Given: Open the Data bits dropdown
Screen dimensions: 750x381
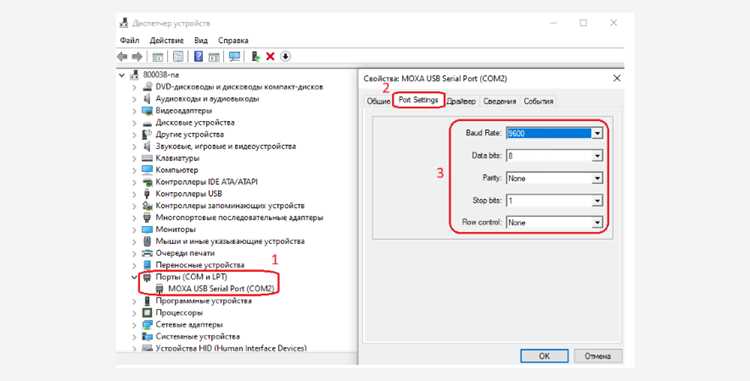Looking at the screenshot, I should 597,156.
